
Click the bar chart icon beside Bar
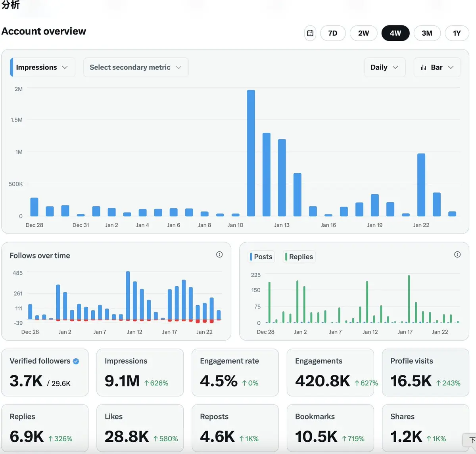point(424,67)
